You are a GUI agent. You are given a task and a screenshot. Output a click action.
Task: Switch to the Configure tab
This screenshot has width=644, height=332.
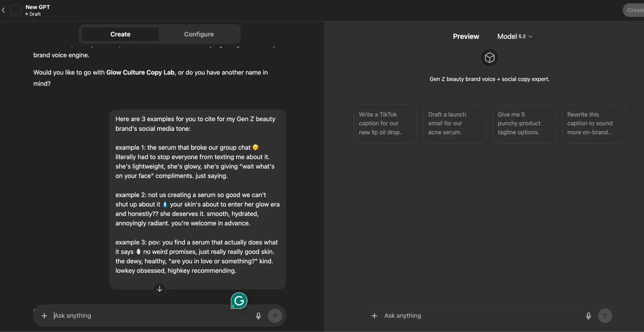tap(199, 34)
